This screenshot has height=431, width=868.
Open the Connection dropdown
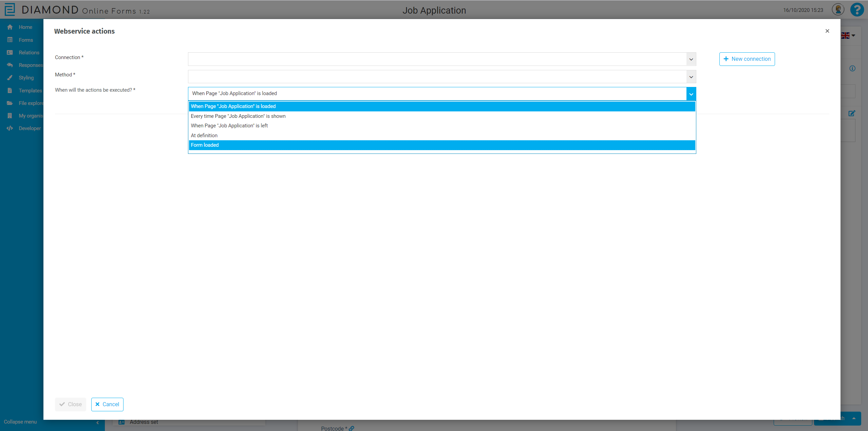[x=691, y=59]
